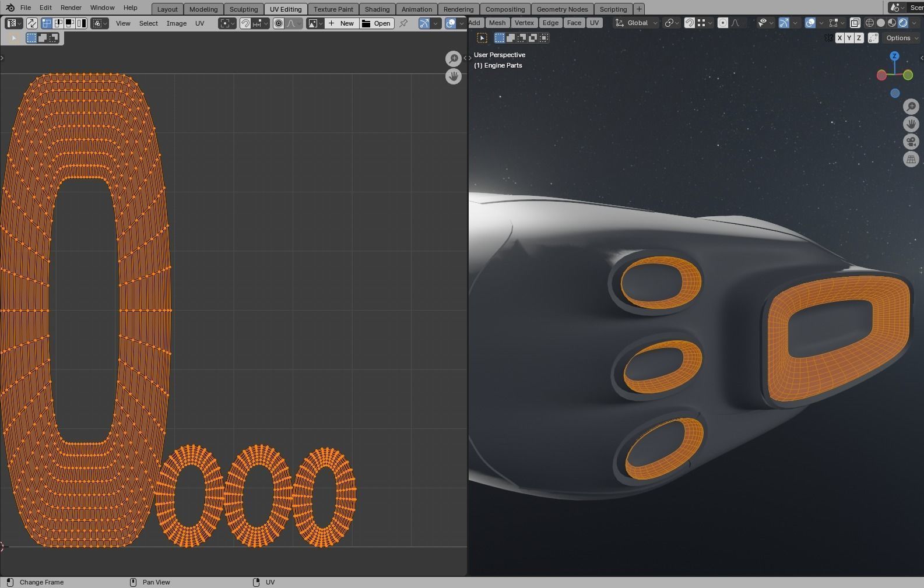Switch to the Geometry Nodes workspace tab

click(562, 9)
